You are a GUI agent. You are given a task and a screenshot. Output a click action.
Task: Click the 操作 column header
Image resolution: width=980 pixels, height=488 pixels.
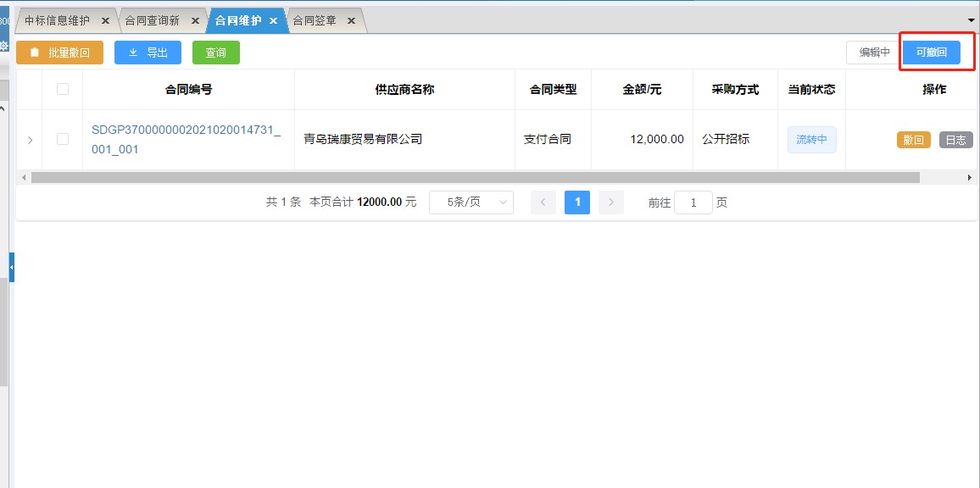coord(934,89)
